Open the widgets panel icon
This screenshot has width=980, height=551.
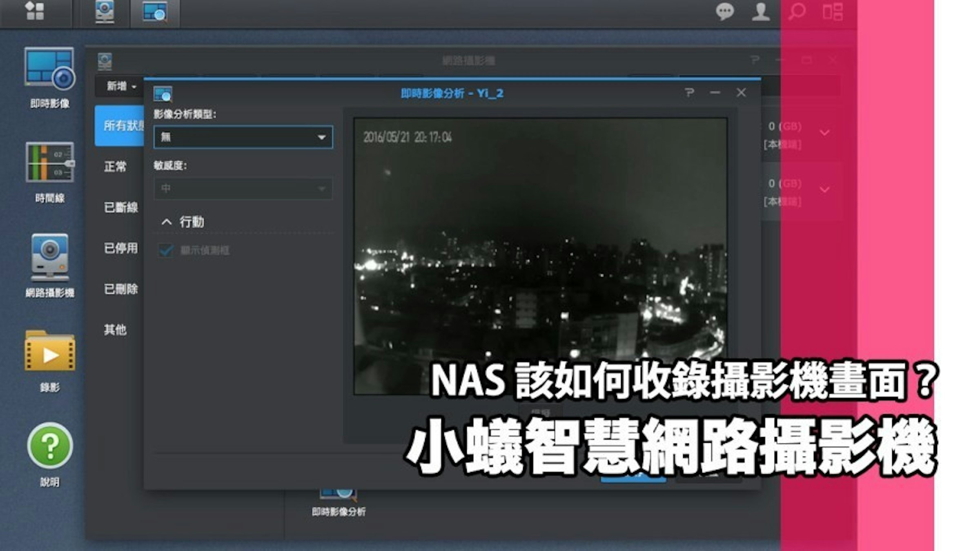pos(833,11)
